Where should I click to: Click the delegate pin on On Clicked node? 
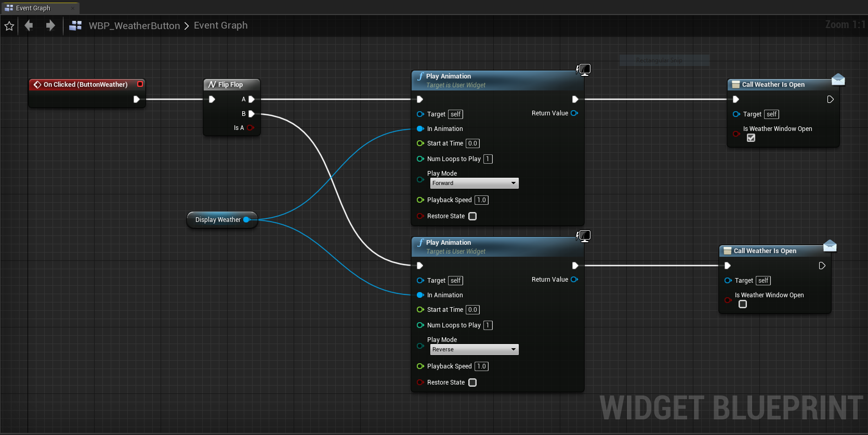point(140,84)
